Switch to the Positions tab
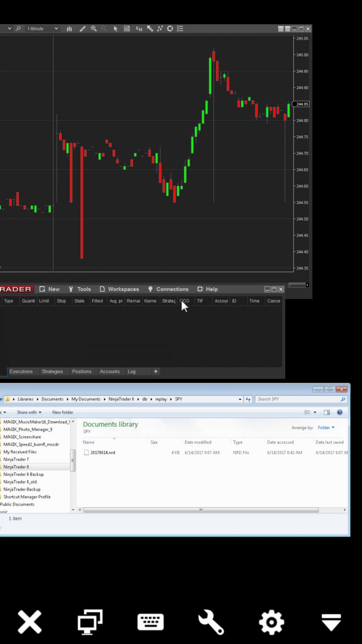362x644 pixels. (82, 371)
